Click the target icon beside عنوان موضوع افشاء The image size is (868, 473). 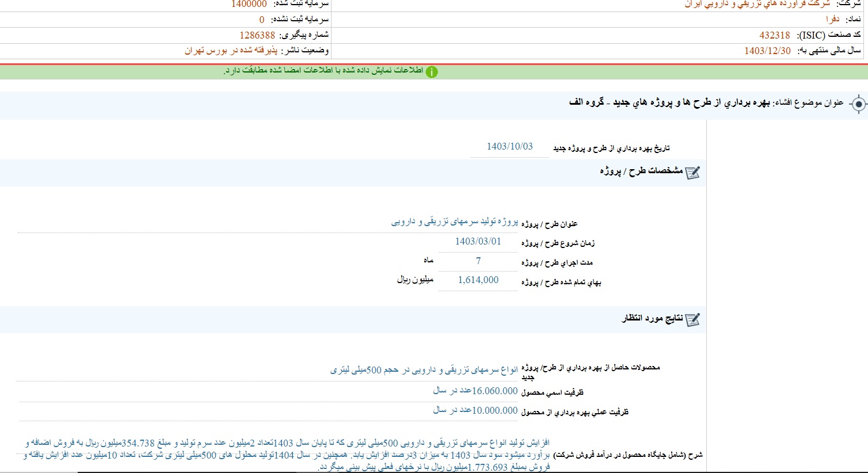click(858, 104)
